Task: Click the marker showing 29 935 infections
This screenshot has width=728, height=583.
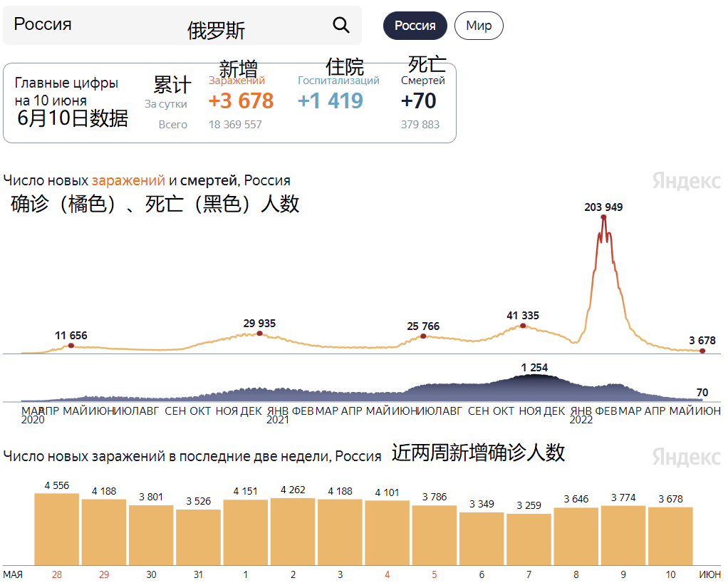Action: [x=259, y=332]
